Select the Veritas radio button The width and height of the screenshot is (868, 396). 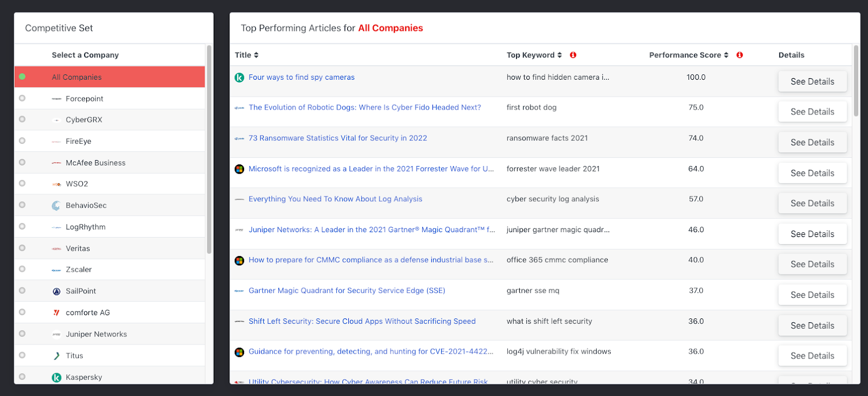(x=22, y=248)
